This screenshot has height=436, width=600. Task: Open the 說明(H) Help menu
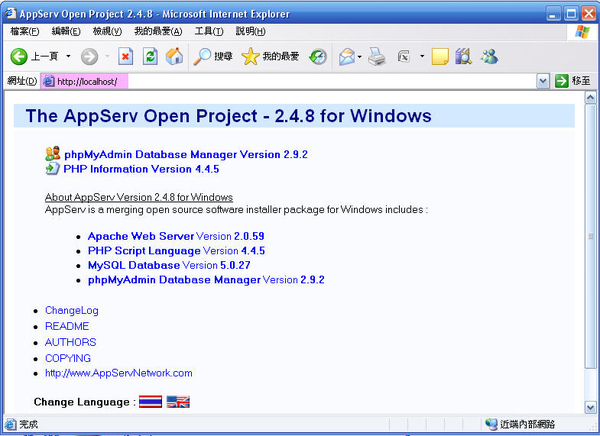tap(250, 31)
